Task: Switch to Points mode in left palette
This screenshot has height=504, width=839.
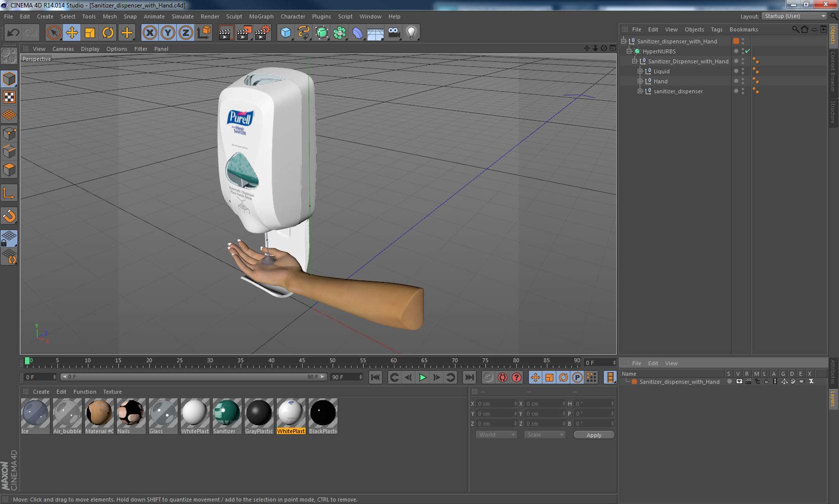Action: (9, 133)
